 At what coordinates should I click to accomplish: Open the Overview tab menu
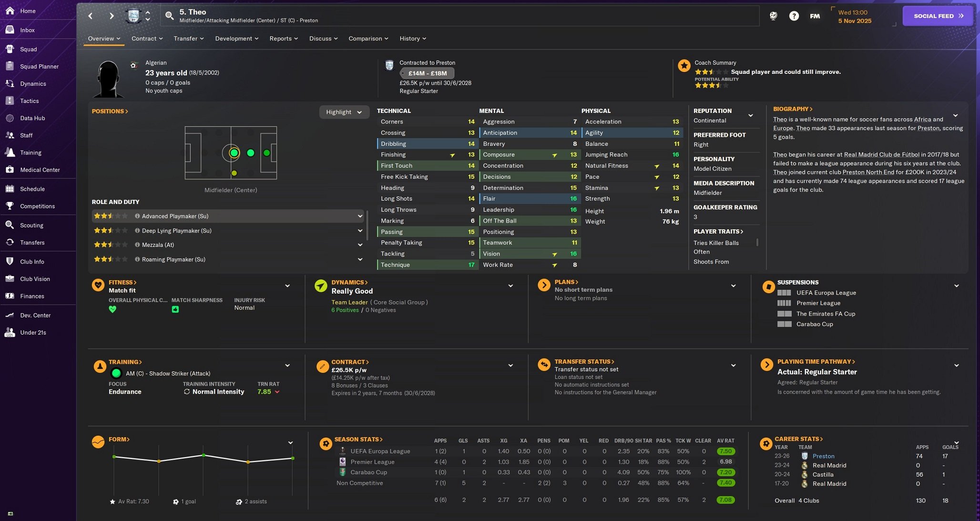[104, 39]
